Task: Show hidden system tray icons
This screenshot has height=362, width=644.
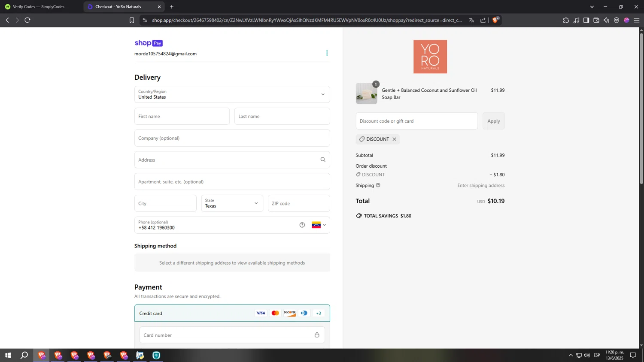Action: pyautogui.click(x=571, y=355)
